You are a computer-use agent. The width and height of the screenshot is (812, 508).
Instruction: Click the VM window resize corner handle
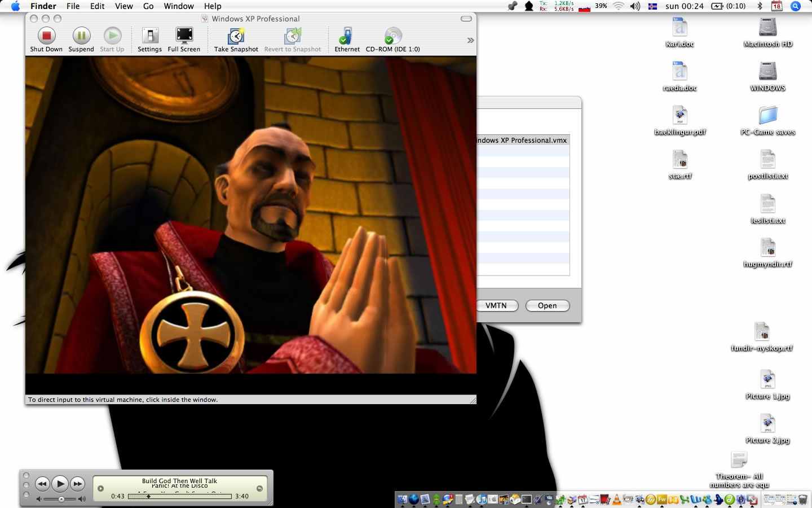473,400
